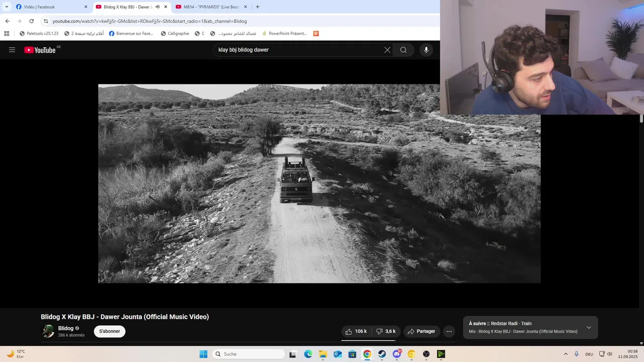644x362 pixels.
Task: Close the Blidog X Klay BBJ tab
Action: click(166, 7)
